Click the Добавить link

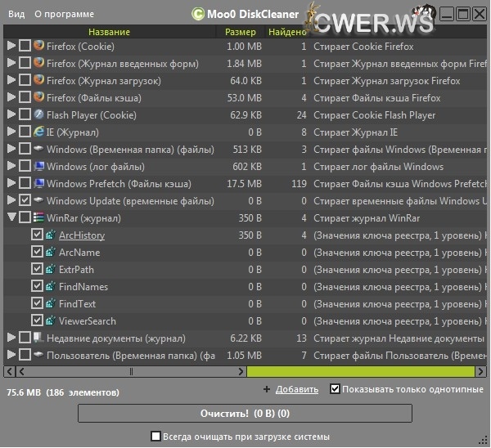[296, 390]
